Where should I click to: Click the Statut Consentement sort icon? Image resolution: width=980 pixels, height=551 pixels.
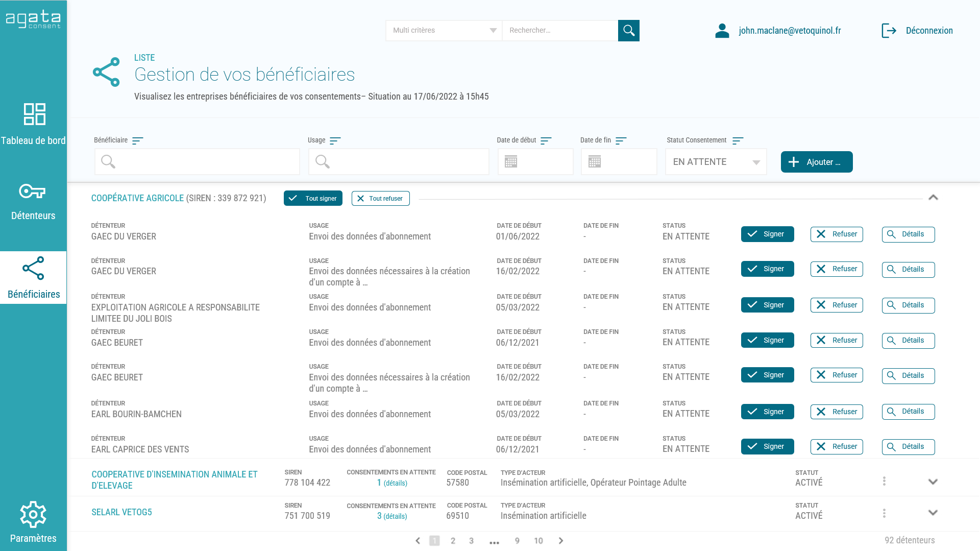point(738,140)
